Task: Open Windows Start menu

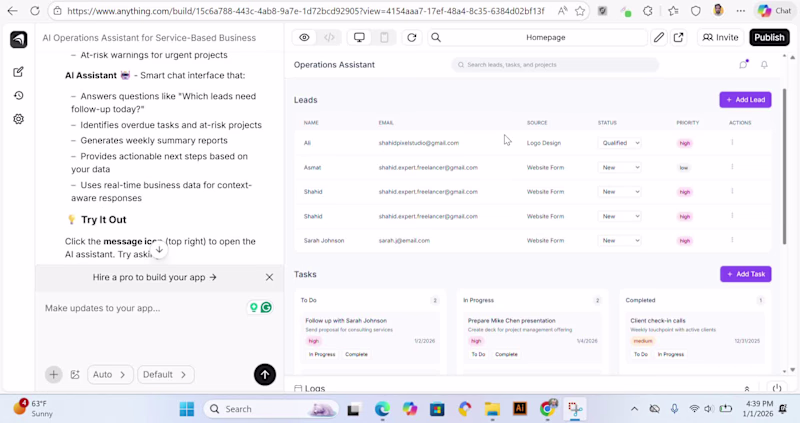Action: point(187,409)
